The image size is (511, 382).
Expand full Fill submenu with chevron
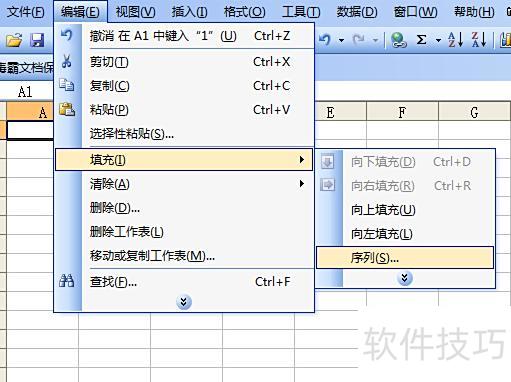[x=405, y=278]
